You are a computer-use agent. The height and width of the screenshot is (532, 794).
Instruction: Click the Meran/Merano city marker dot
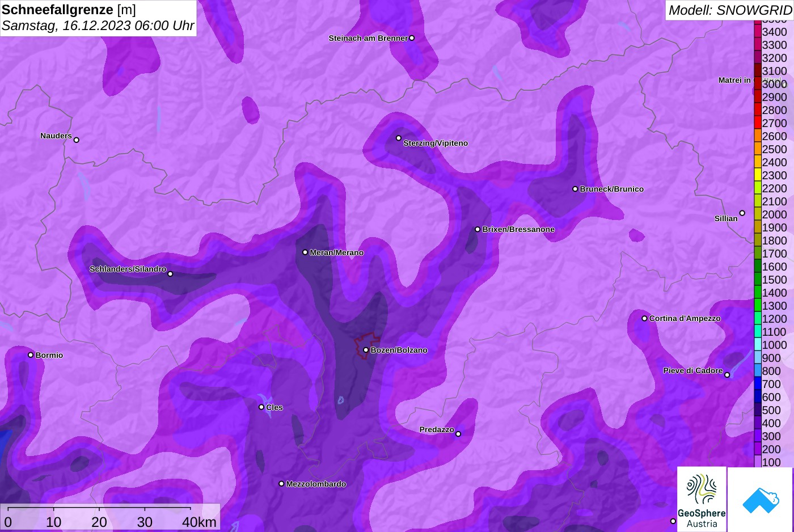click(x=305, y=252)
